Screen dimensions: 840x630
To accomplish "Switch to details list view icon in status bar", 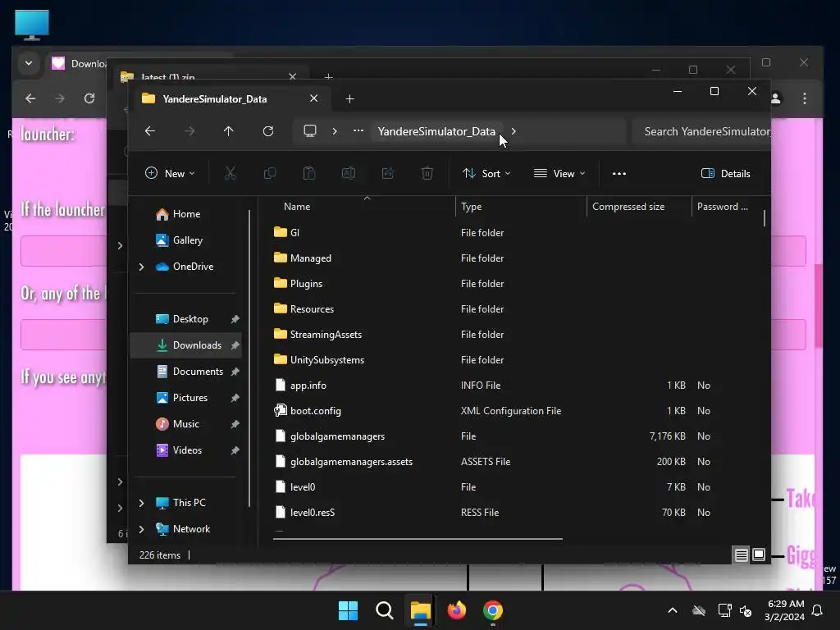I will (x=741, y=555).
